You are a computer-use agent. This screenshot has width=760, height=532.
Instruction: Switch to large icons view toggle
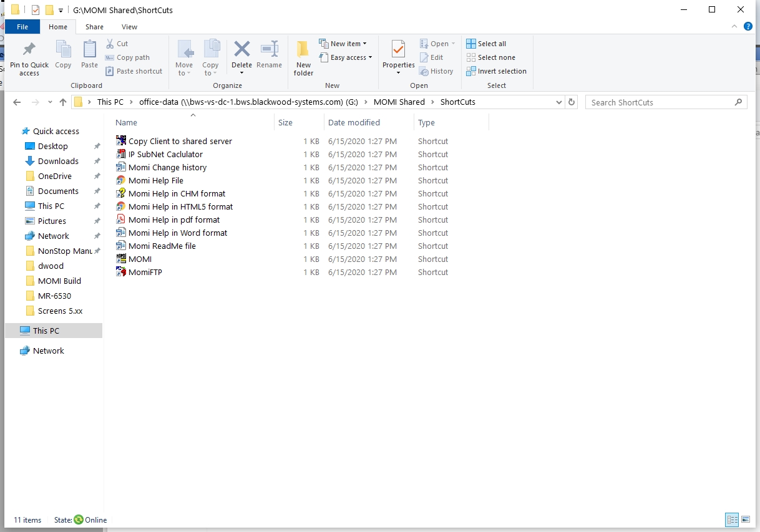pyautogui.click(x=746, y=520)
